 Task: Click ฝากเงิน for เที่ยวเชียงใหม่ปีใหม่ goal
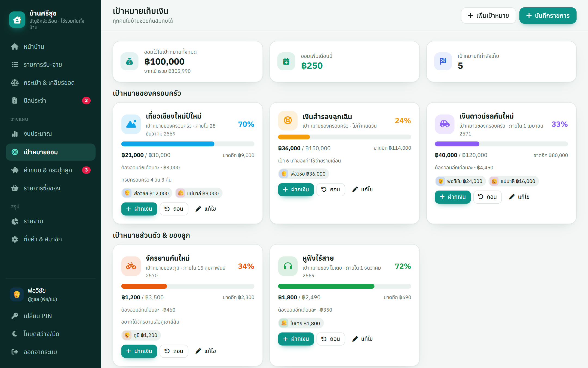point(139,209)
